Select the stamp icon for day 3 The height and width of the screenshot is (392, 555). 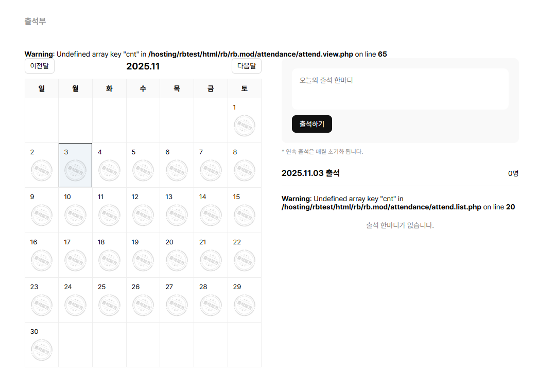pos(75,170)
